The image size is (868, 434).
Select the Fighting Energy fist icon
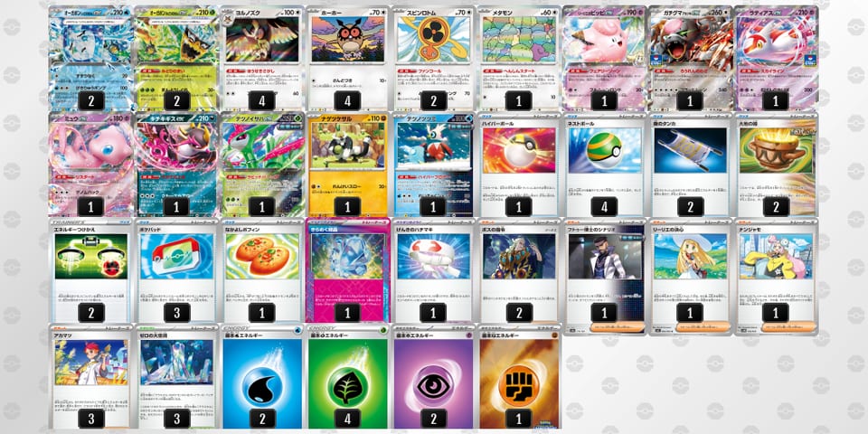tap(519, 385)
